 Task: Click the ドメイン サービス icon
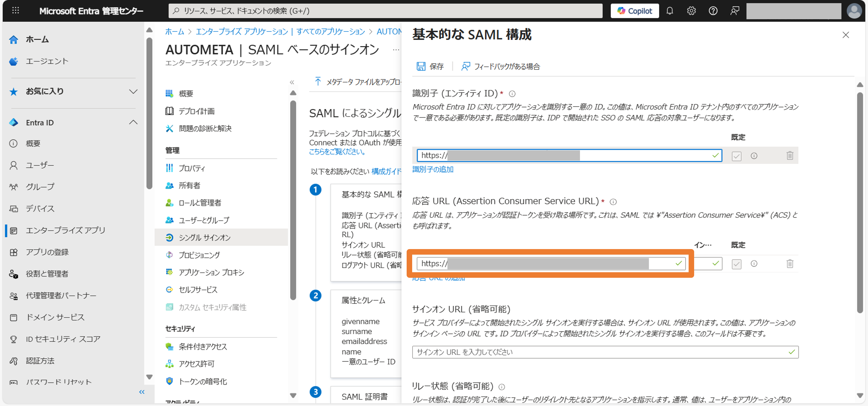[x=13, y=317]
